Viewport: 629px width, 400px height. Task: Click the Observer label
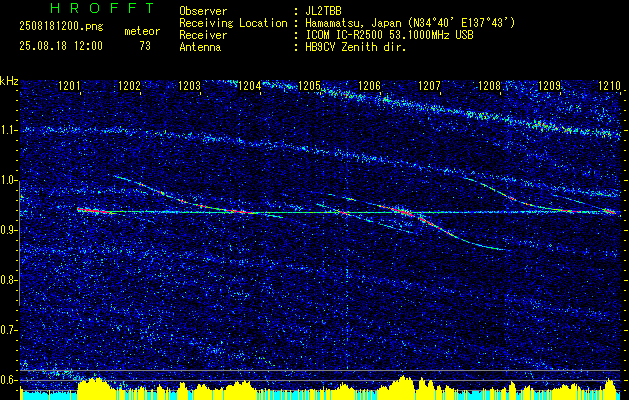(x=203, y=11)
